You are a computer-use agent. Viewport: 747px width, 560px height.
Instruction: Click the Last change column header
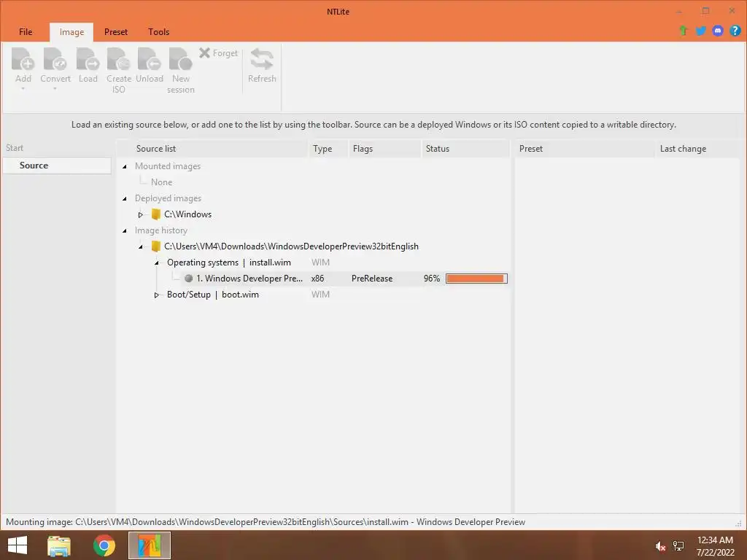[697, 149]
